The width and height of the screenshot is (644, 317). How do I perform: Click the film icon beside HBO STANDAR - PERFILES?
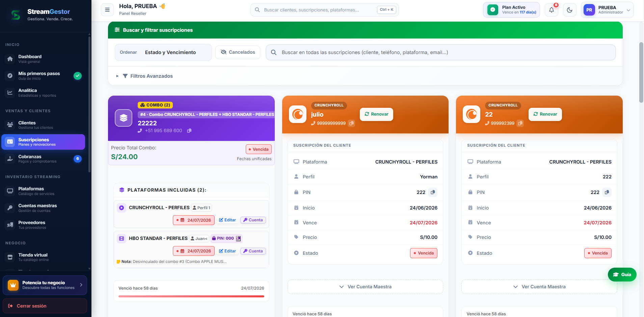(x=122, y=239)
